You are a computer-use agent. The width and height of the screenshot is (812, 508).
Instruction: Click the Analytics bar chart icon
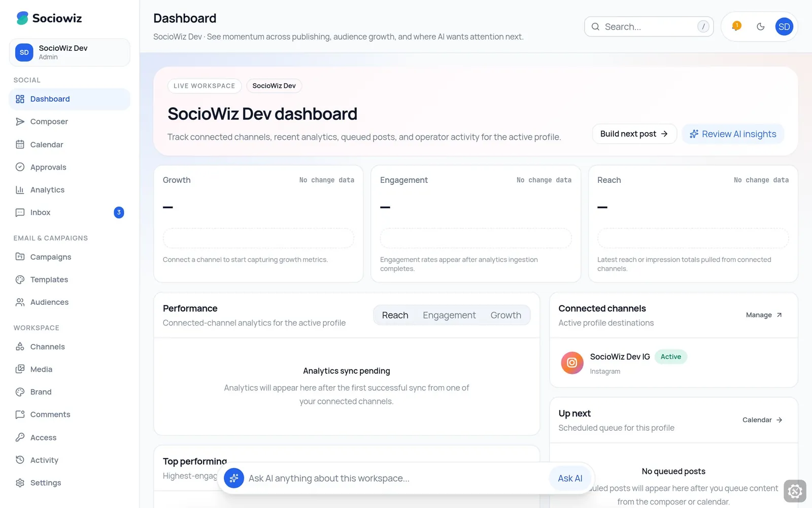tap(20, 189)
